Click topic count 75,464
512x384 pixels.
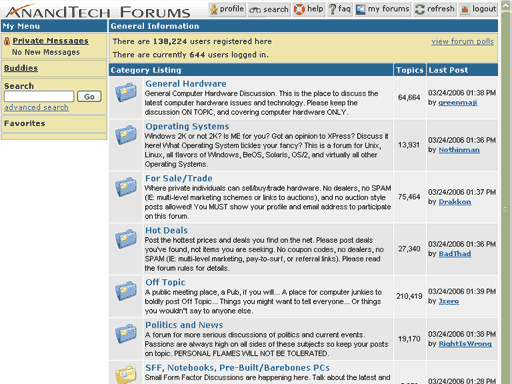pyautogui.click(x=409, y=197)
